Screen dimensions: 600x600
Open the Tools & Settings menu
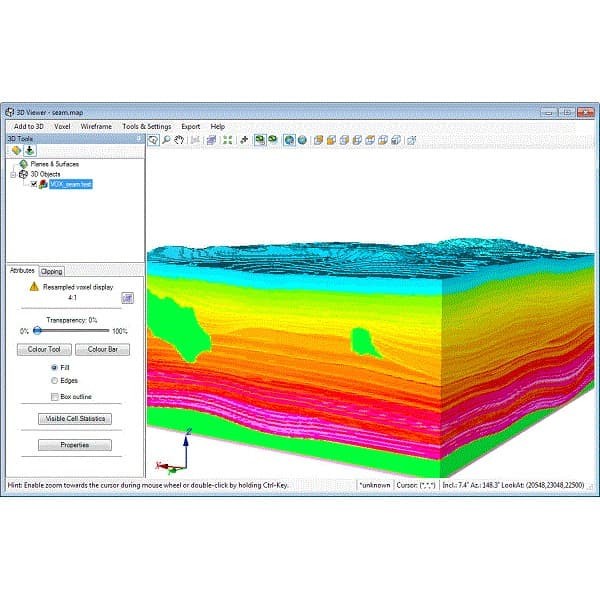click(146, 127)
